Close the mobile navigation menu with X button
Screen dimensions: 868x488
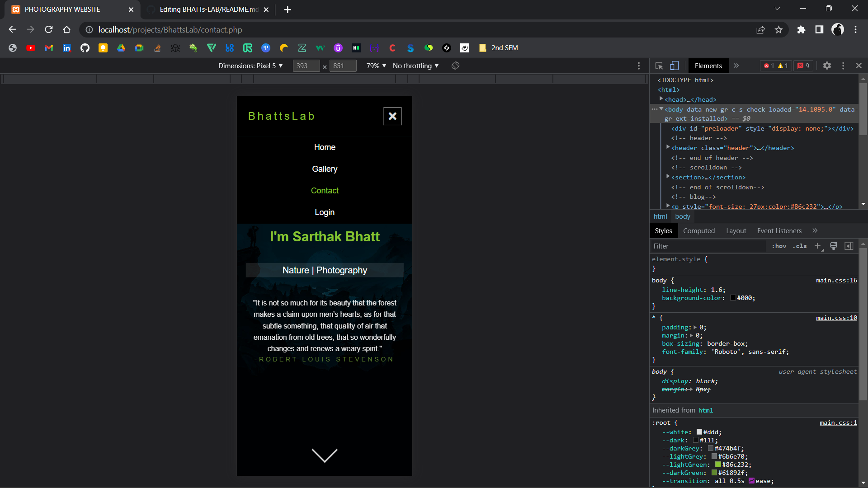pyautogui.click(x=392, y=116)
